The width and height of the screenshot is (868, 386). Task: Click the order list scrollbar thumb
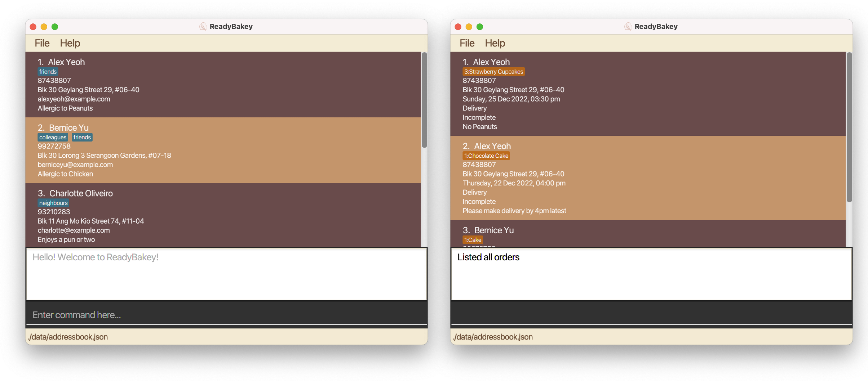[x=849, y=127]
